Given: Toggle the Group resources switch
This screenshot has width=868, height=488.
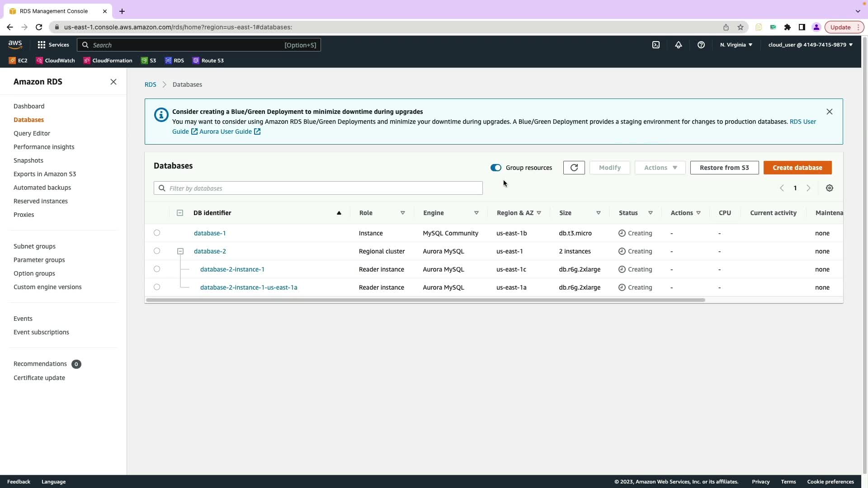Looking at the screenshot, I should pos(496,168).
